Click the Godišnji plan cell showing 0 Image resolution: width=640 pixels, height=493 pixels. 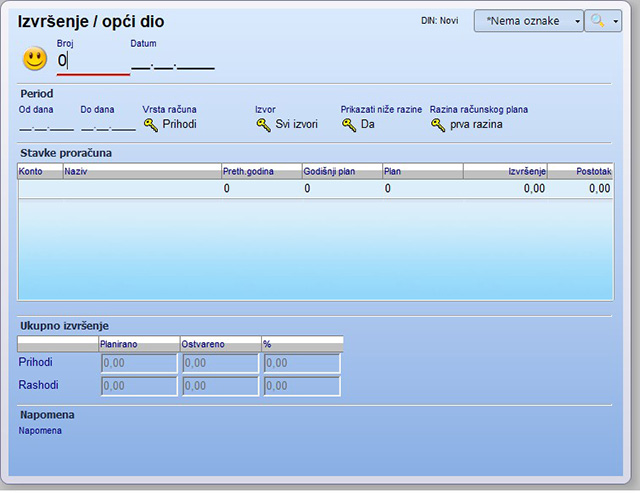342,189
